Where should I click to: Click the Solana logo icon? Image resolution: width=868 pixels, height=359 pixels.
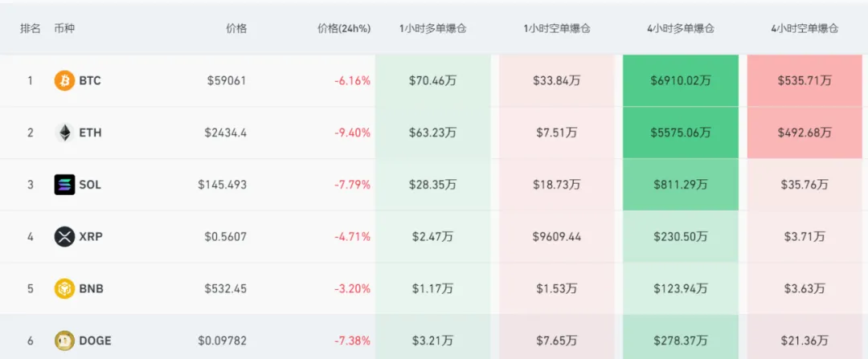[64, 185]
